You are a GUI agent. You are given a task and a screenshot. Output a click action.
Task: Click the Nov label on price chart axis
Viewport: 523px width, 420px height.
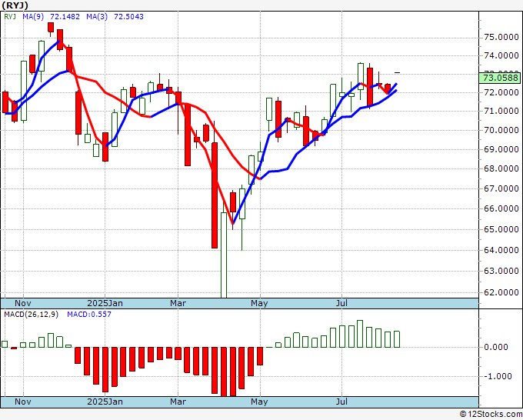[23, 303]
